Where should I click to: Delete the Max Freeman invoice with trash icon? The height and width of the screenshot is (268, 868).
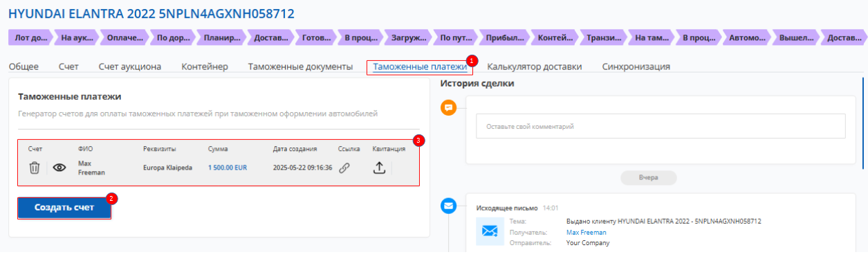pos(35,168)
